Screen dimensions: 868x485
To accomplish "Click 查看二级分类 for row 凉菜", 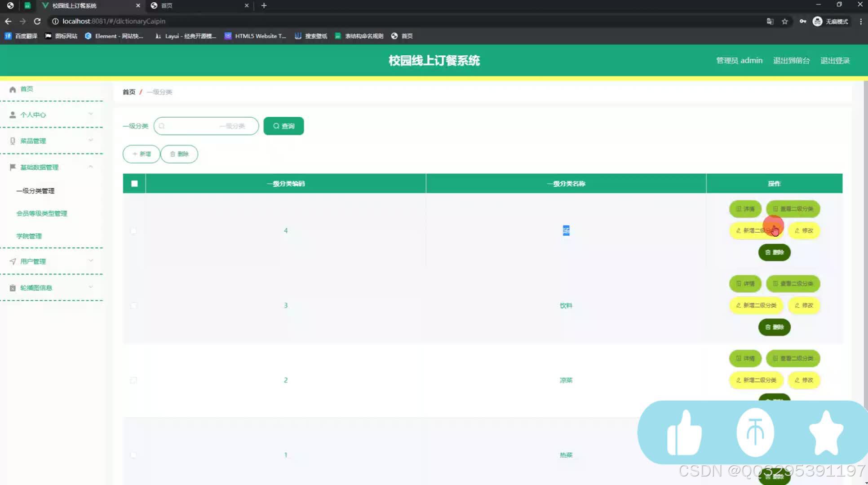I will pyautogui.click(x=793, y=358).
